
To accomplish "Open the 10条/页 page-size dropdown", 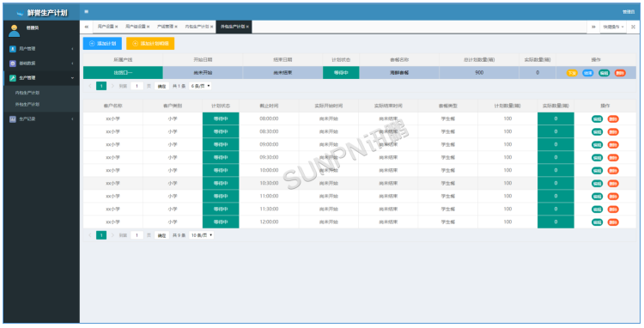I will tap(201, 235).
